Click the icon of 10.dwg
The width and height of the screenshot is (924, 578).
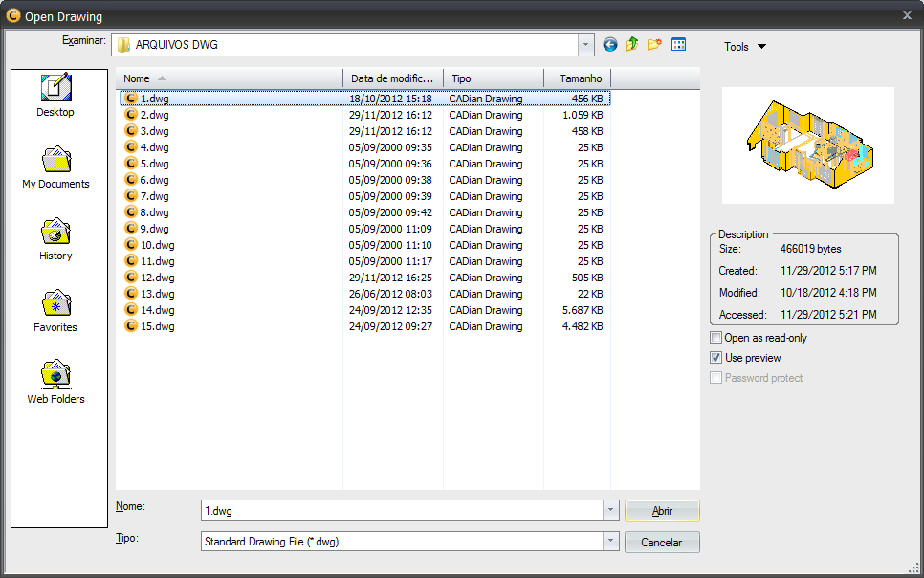tap(131, 245)
